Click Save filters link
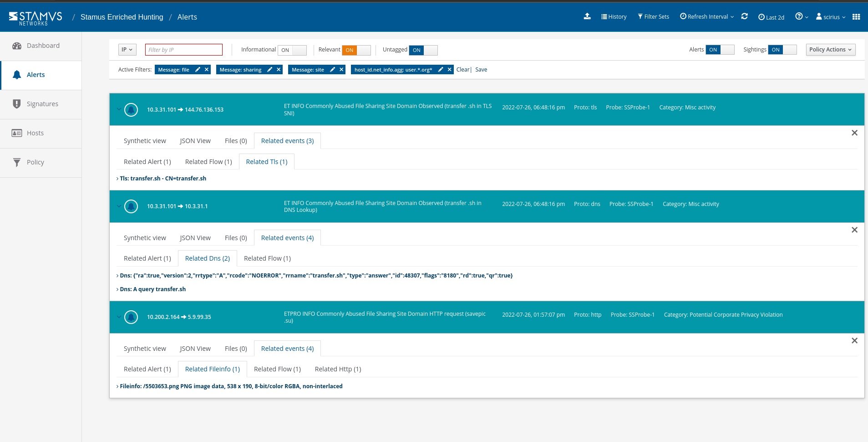 [x=481, y=70]
